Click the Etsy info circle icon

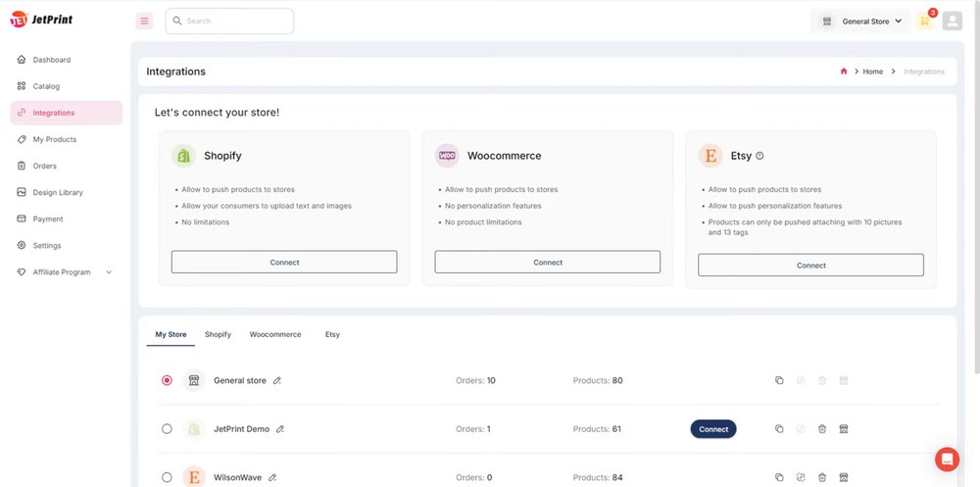pyautogui.click(x=759, y=156)
